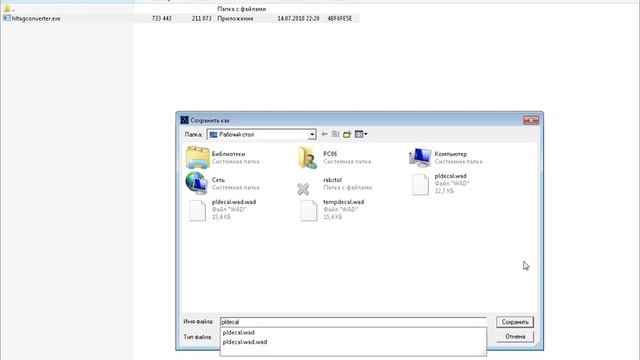The height and width of the screenshot is (360, 640).
Task: Go back using the left arrow icon
Action: pyautogui.click(x=324, y=134)
